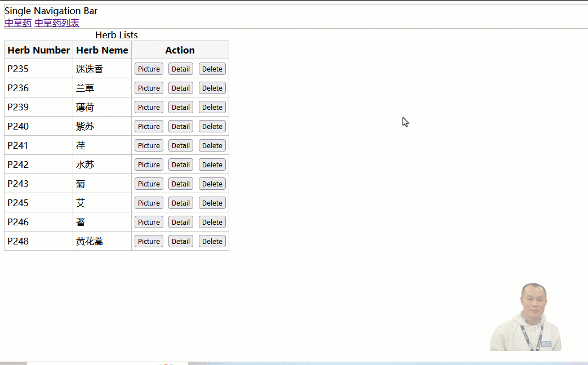The height and width of the screenshot is (365, 588).
Task: Click the Herb Number column header
Action: (x=39, y=50)
